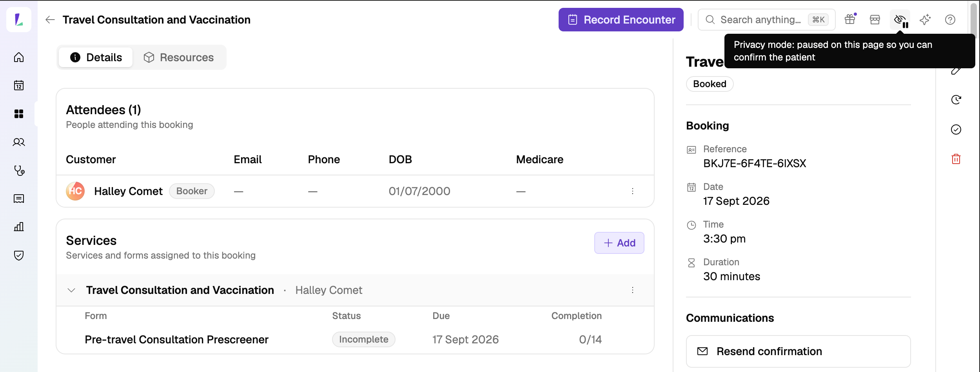
Task: Click the HC avatar thumbnail
Action: tap(75, 191)
